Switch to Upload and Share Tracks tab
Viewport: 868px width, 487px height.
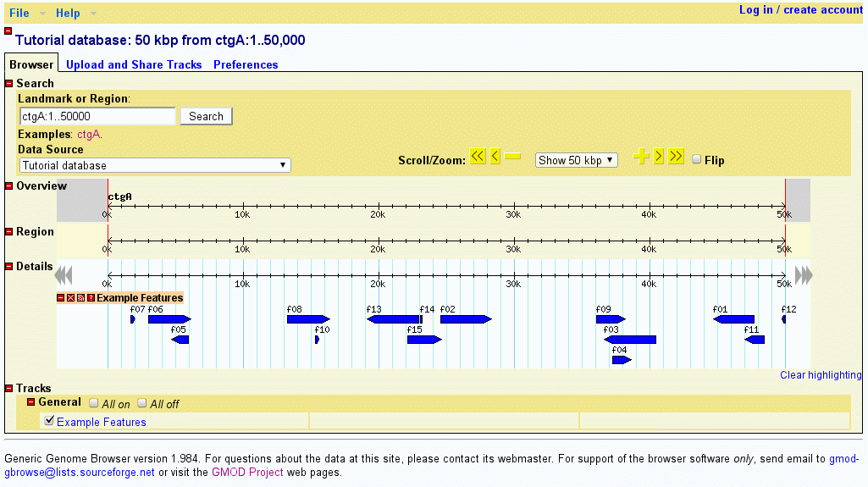[134, 64]
